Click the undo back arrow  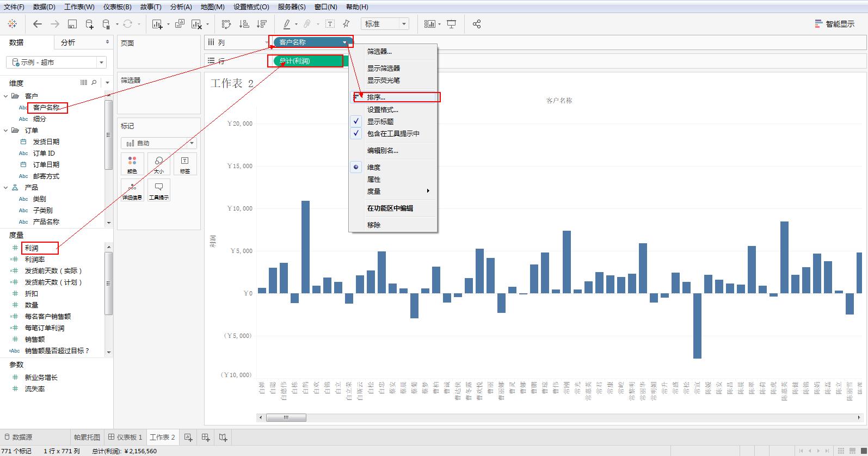click(38, 24)
